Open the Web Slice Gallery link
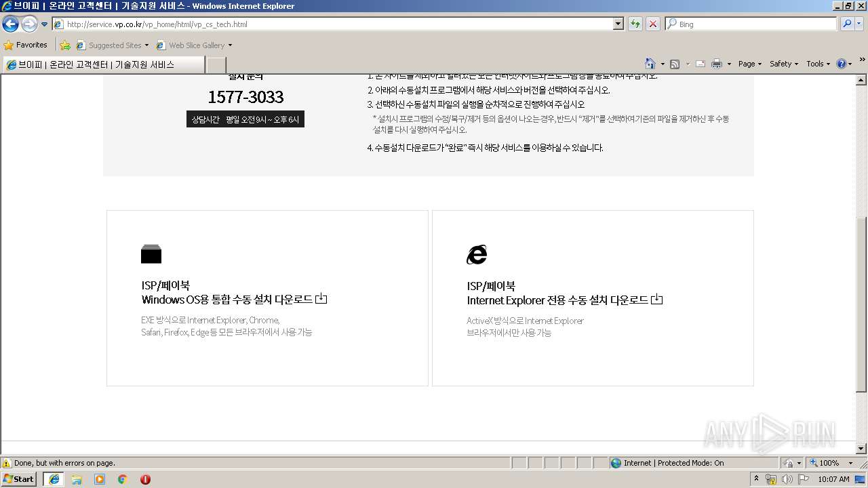 (191, 45)
